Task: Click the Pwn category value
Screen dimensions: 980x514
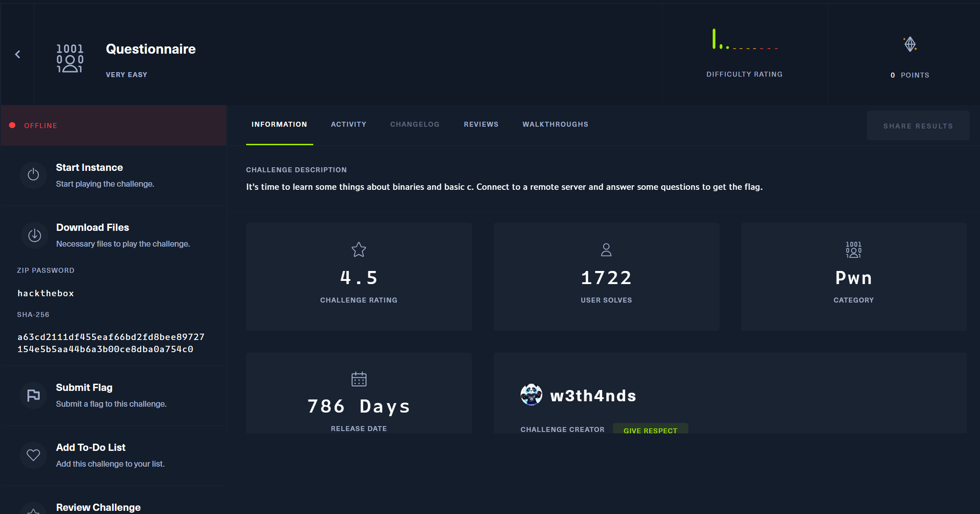Action: click(x=854, y=278)
